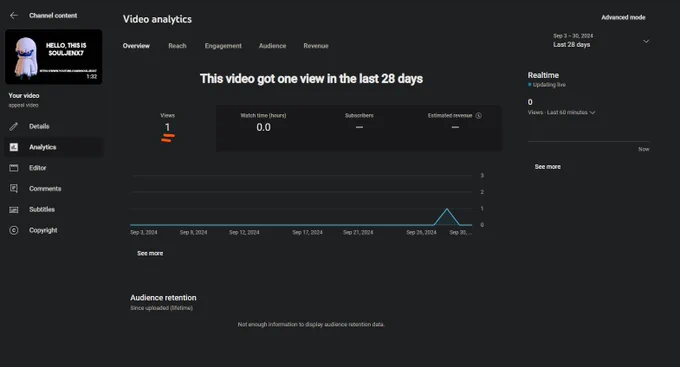The image size is (680, 367).
Task: Switch to the Reach tab
Action: (x=177, y=46)
